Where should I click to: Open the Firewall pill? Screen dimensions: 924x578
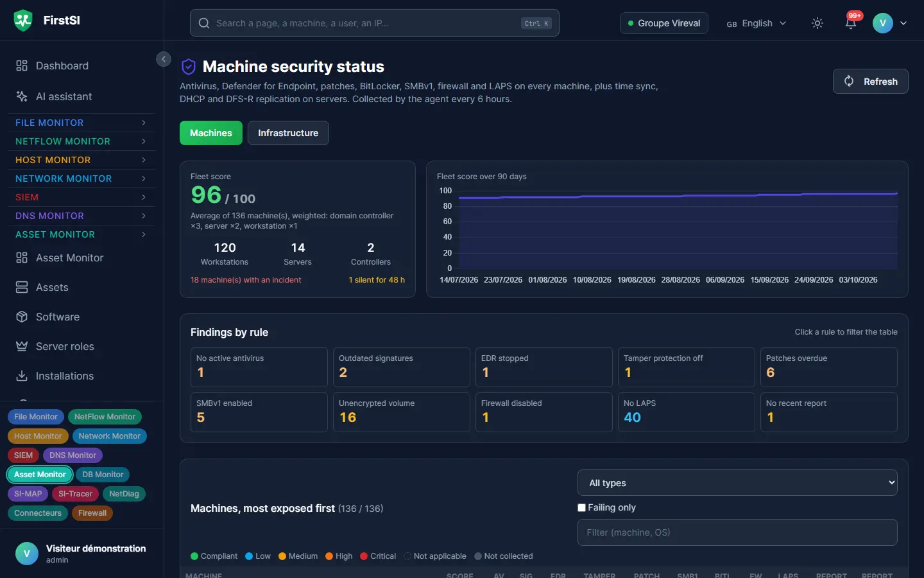(x=92, y=513)
